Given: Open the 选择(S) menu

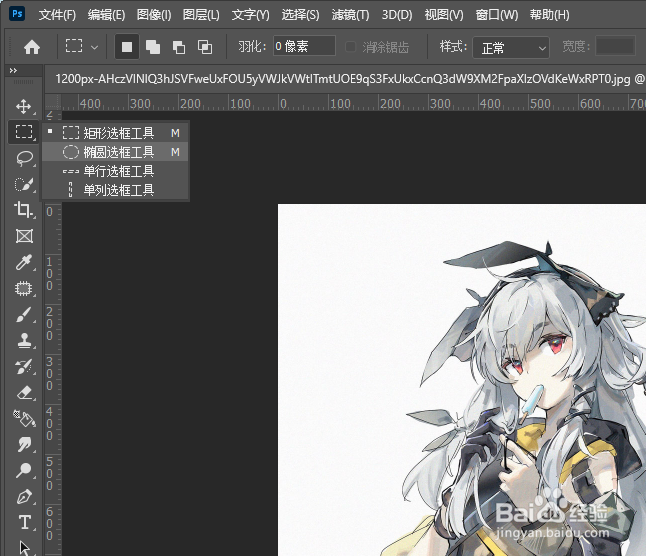Looking at the screenshot, I should (x=300, y=15).
